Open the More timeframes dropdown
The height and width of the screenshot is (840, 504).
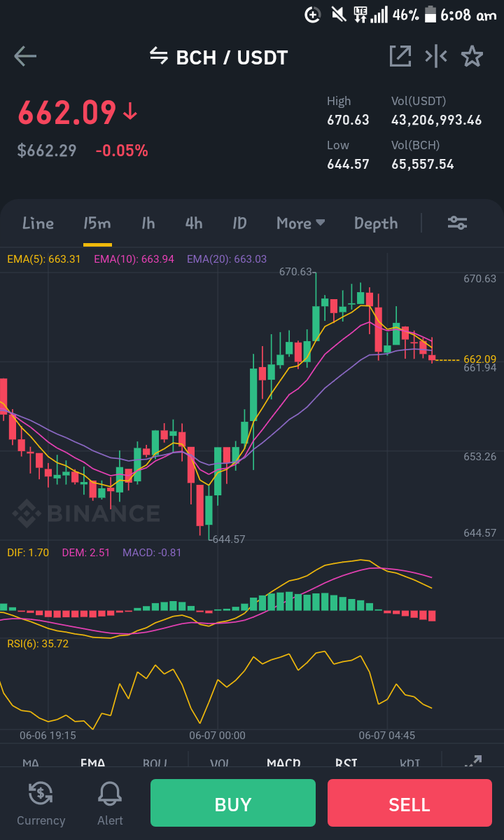point(301,223)
